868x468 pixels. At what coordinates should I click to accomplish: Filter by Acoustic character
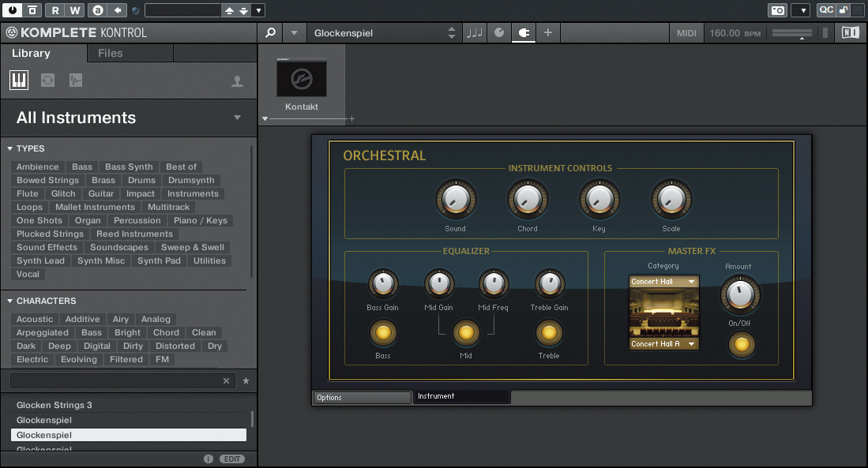coord(35,319)
